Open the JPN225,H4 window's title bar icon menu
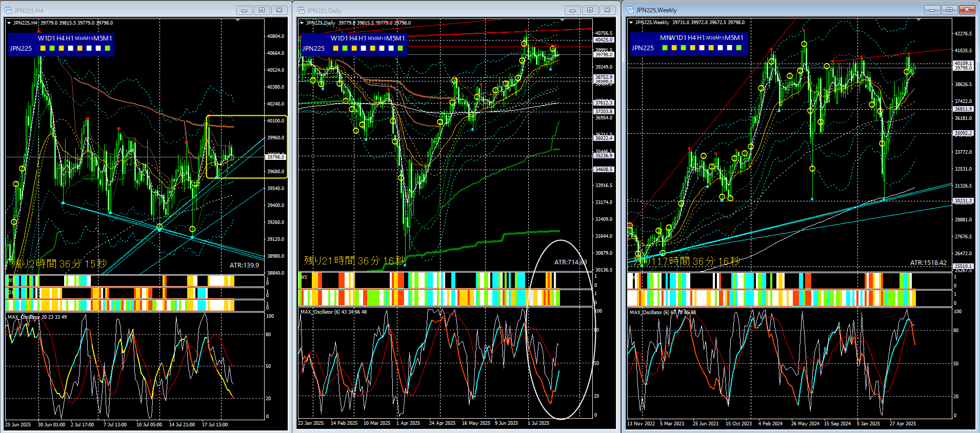Image resolution: width=980 pixels, height=433 pixels. tap(8, 10)
